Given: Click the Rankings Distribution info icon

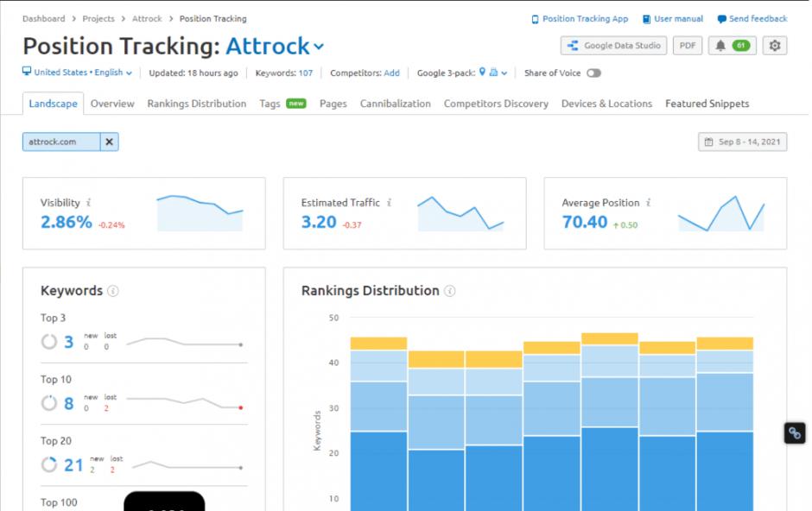Looking at the screenshot, I should pyautogui.click(x=450, y=292).
